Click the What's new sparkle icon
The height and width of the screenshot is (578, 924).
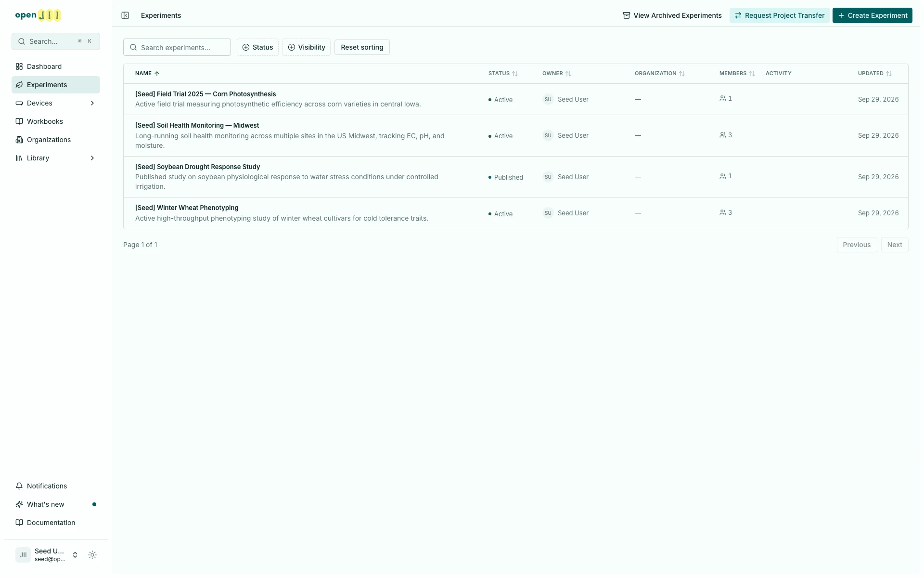19,504
